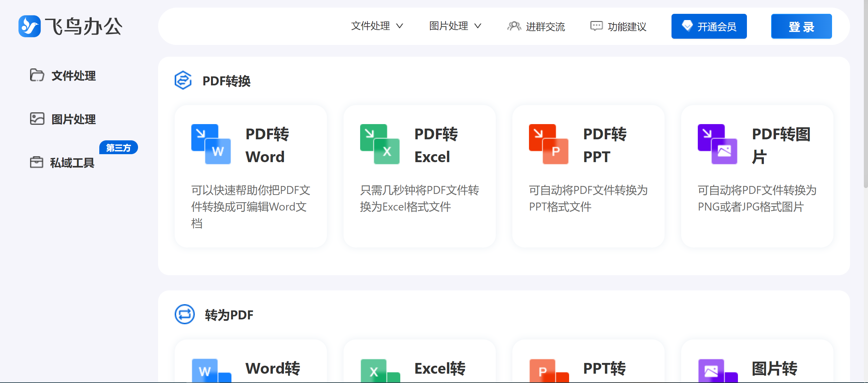The width and height of the screenshot is (868, 383).
Task: Click the 飞鸟办公 bird logo
Action: click(x=30, y=26)
